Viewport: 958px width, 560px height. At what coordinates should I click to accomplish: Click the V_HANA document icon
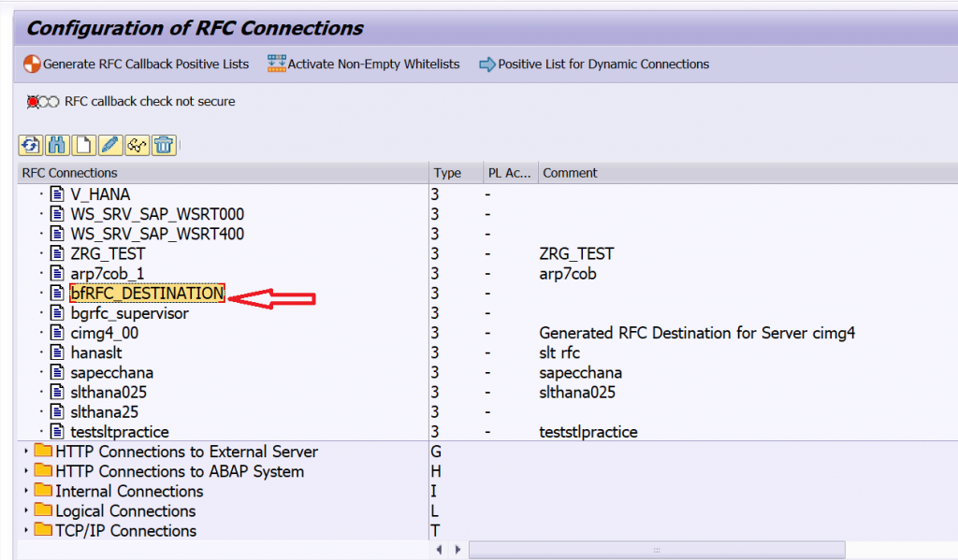click(x=57, y=194)
